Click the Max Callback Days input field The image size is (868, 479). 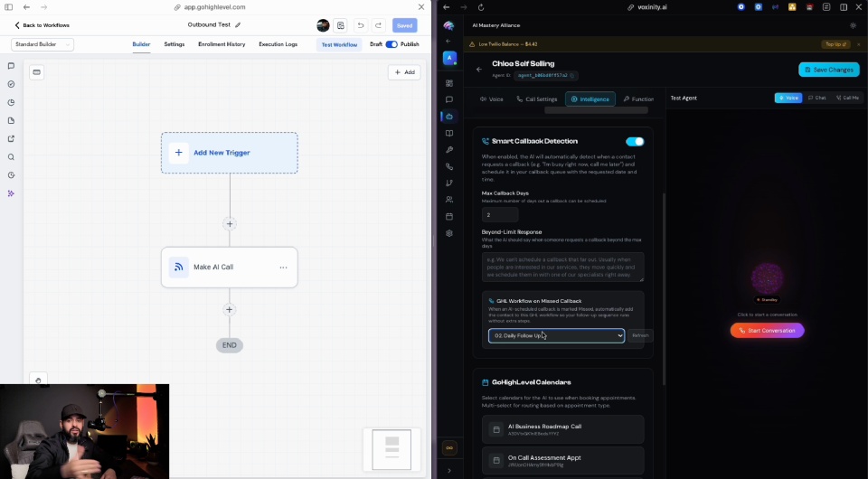pyautogui.click(x=500, y=214)
